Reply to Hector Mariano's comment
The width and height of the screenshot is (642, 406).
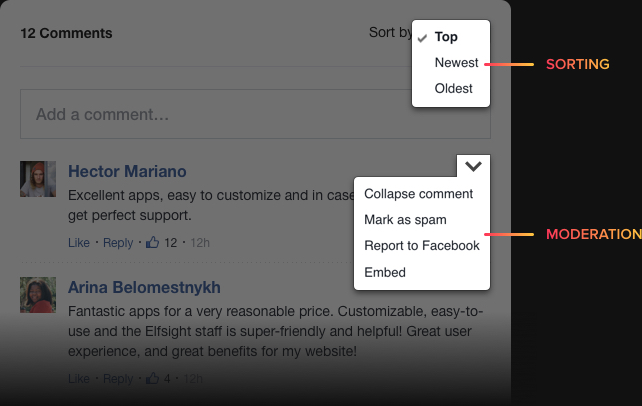pos(118,243)
